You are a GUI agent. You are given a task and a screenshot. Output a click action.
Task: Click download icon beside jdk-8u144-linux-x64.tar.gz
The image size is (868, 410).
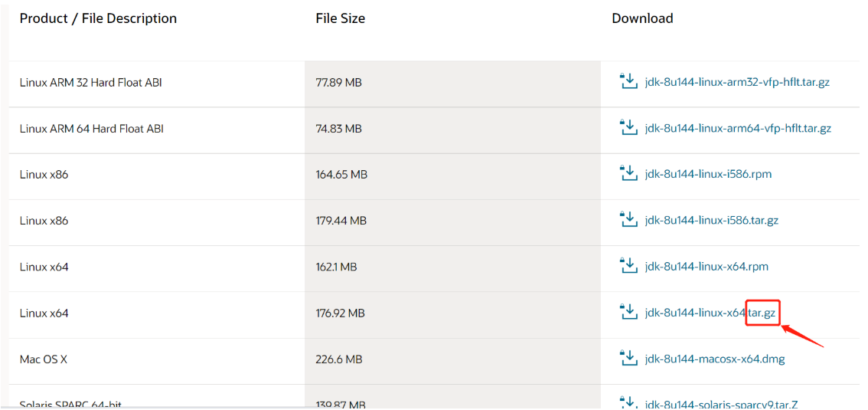click(628, 311)
